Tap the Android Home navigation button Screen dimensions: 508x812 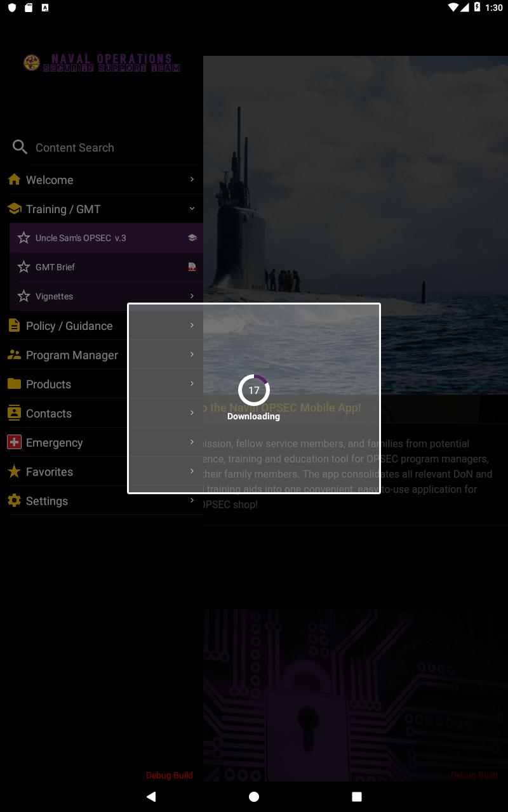click(x=254, y=796)
